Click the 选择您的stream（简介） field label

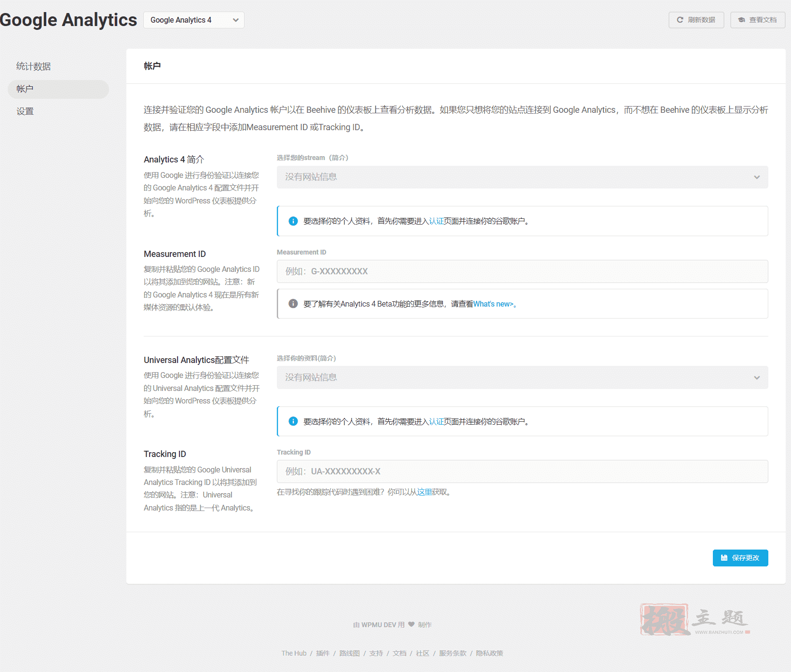313,158
